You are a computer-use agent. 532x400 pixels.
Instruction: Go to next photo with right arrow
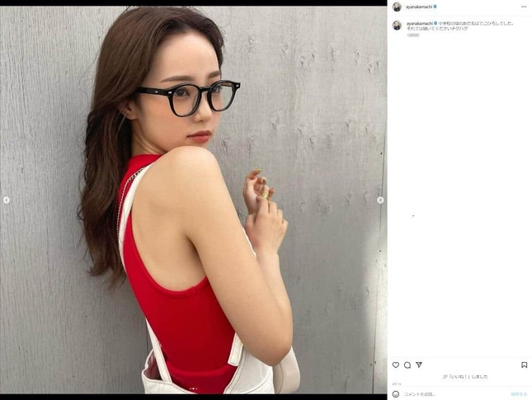pyautogui.click(x=380, y=200)
